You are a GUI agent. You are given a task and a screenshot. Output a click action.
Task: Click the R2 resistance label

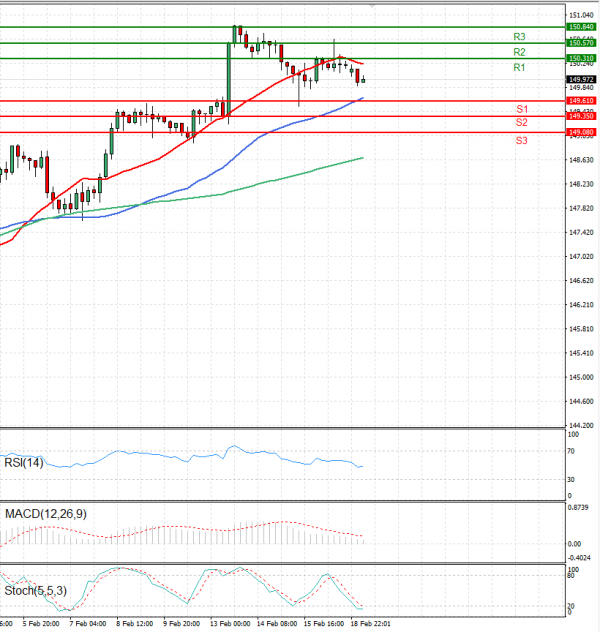click(x=519, y=52)
